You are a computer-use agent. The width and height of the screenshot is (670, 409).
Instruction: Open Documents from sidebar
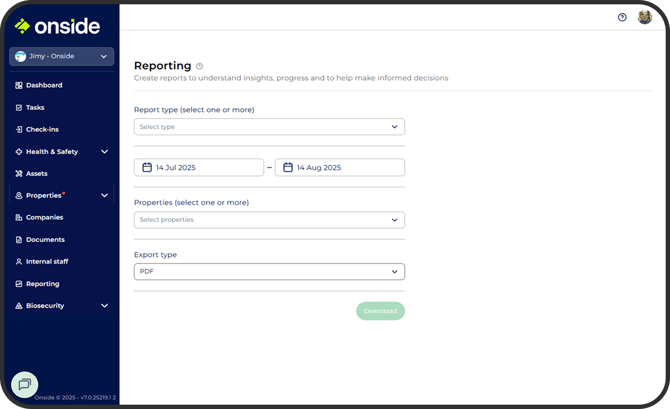point(45,240)
